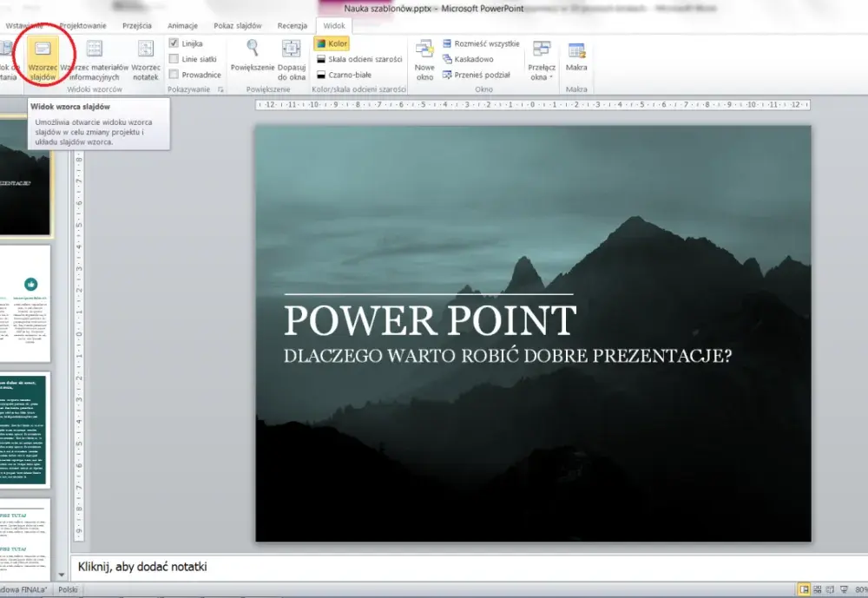Open Wzorzec notatek view

pos(146,61)
